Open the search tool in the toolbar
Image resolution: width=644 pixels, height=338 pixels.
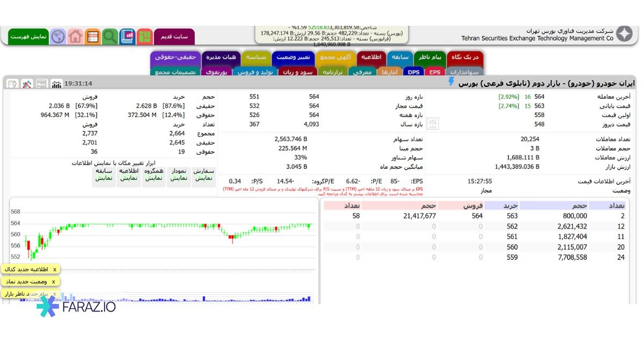click(109, 35)
